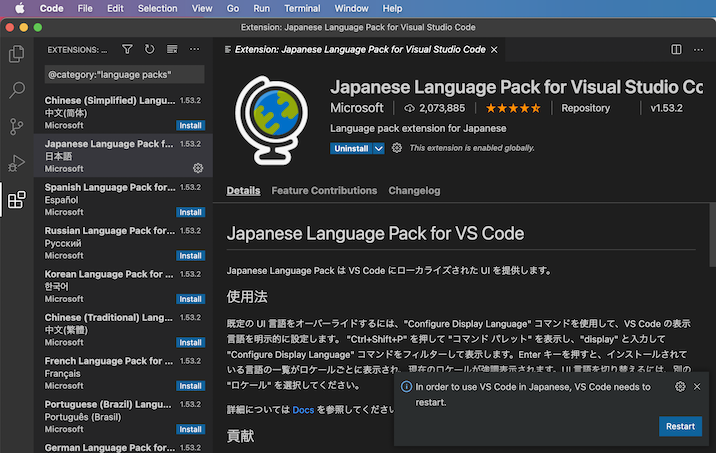This screenshot has height=453, width=716.
Task: Open the Search view in activity bar
Action: click(x=17, y=90)
